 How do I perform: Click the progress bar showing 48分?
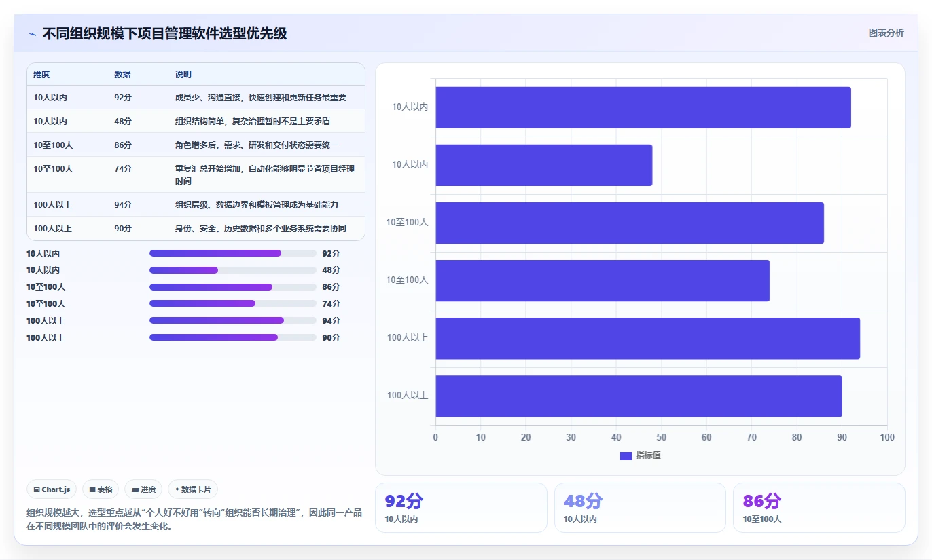coord(233,270)
